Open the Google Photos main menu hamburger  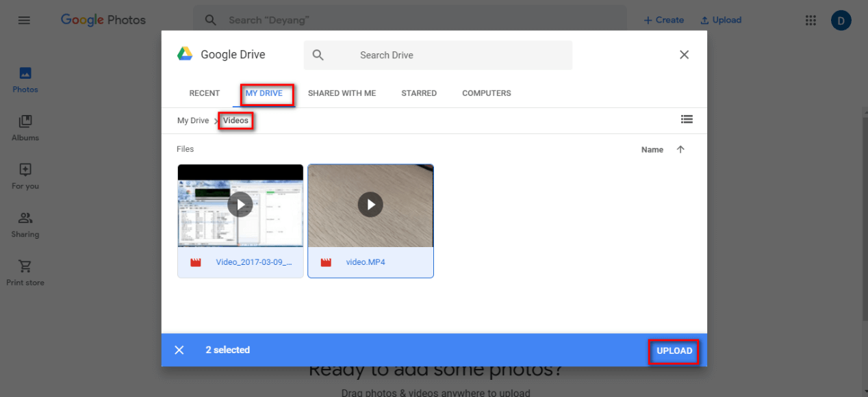coord(24,21)
